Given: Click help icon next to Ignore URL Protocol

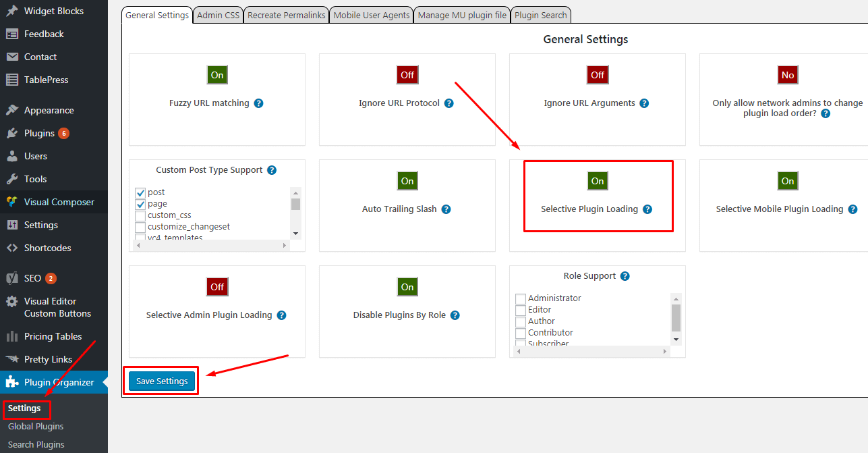Looking at the screenshot, I should point(449,103).
